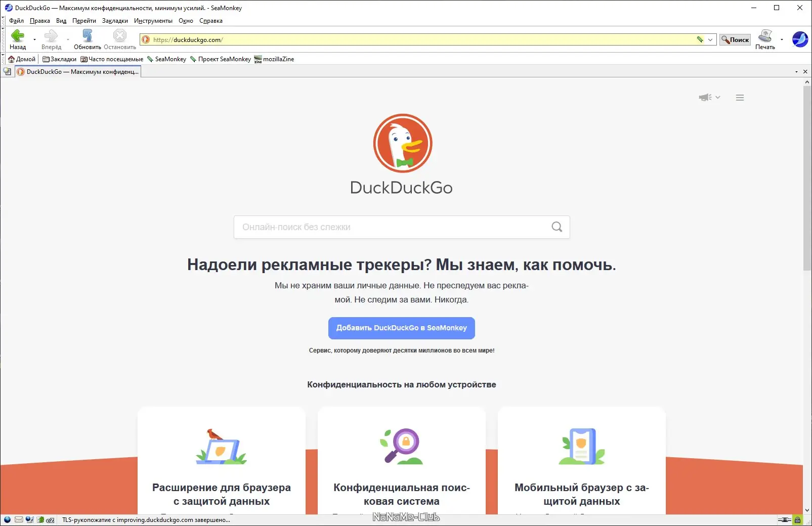Click the DuckDuckGo site icon in the address bar
Screen dimensions: 812x526
click(146, 39)
